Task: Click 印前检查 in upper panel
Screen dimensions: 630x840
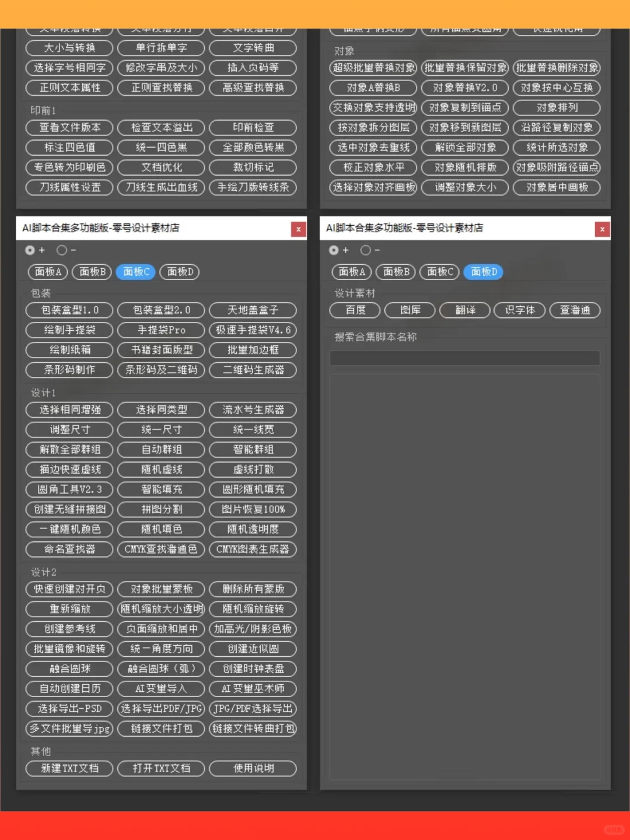Action: click(253, 128)
